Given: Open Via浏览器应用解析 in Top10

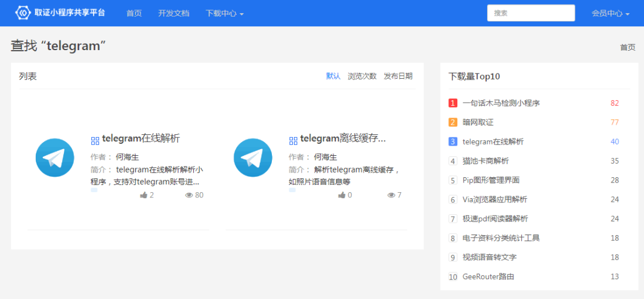Looking at the screenshot, I should [494, 199].
